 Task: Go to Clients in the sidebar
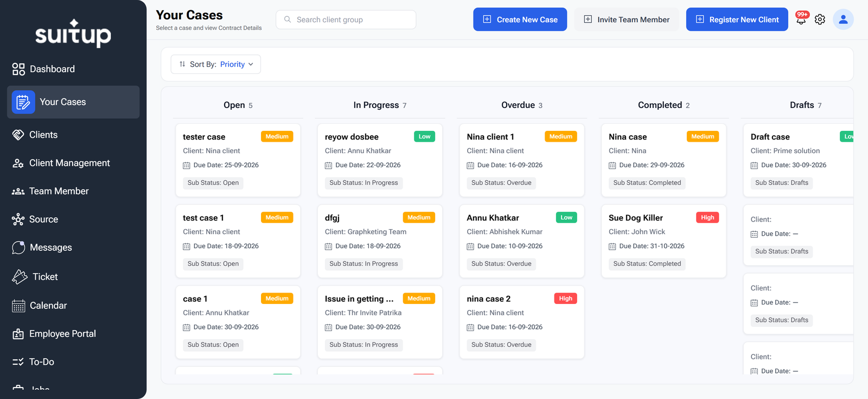point(73,135)
